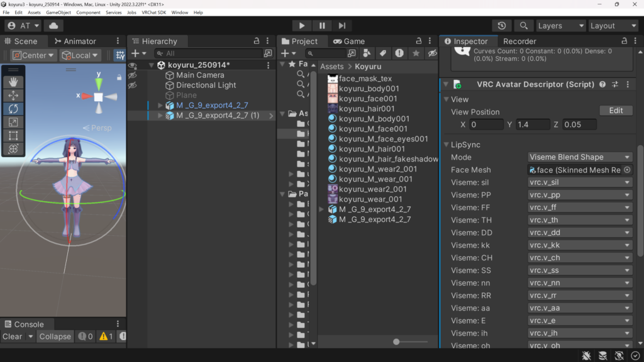The width and height of the screenshot is (644, 362).
Task: Toggle visibility of Directional Light
Action: pos(132,85)
